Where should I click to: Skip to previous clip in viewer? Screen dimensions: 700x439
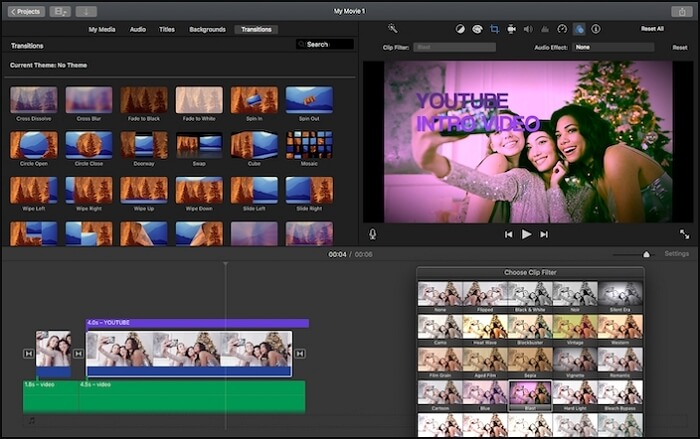point(508,234)
